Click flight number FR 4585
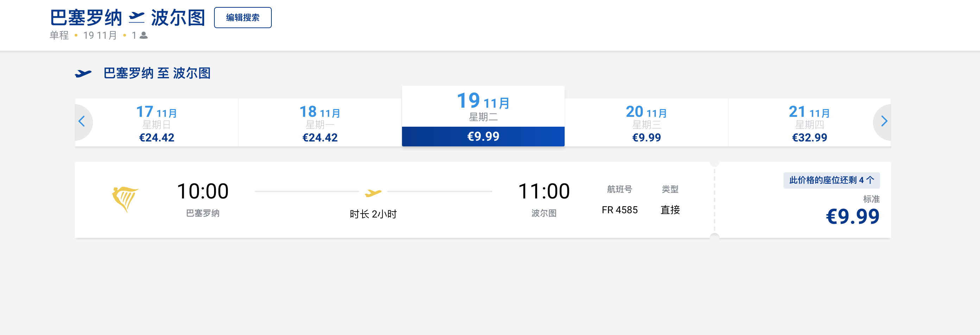 tap(619, 210)
